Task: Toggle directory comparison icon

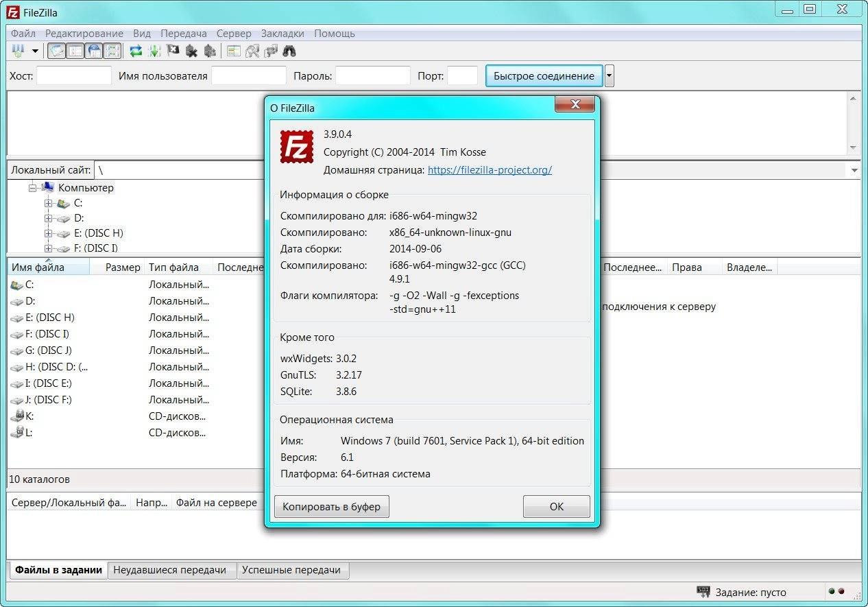Action: [252, 51]
